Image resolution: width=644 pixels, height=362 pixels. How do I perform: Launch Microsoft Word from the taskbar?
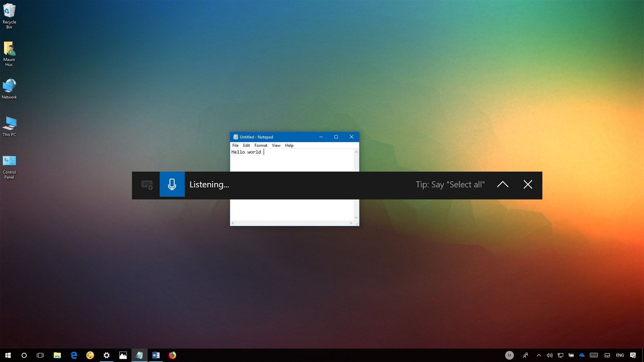point(156,355)
